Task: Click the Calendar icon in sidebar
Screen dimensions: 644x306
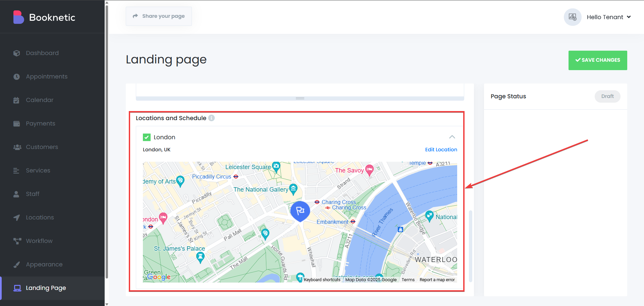Action: 16,100
